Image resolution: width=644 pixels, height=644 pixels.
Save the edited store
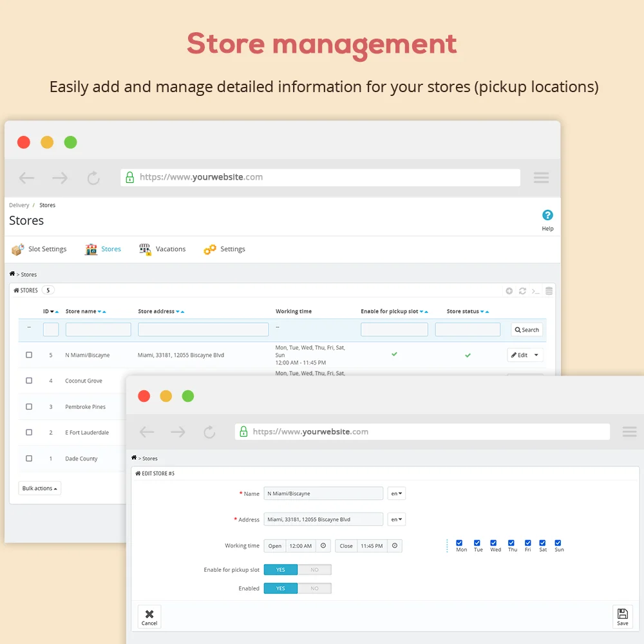click(x=623, y=618)
